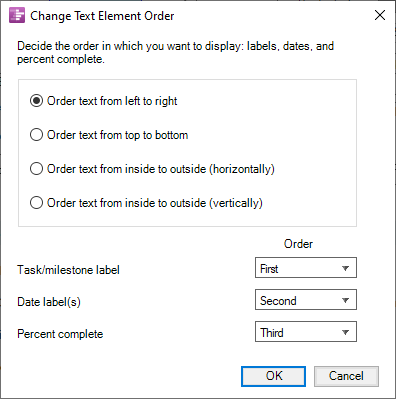Click the Date label(s) text
396x399 pixels.
coord(49,302)
